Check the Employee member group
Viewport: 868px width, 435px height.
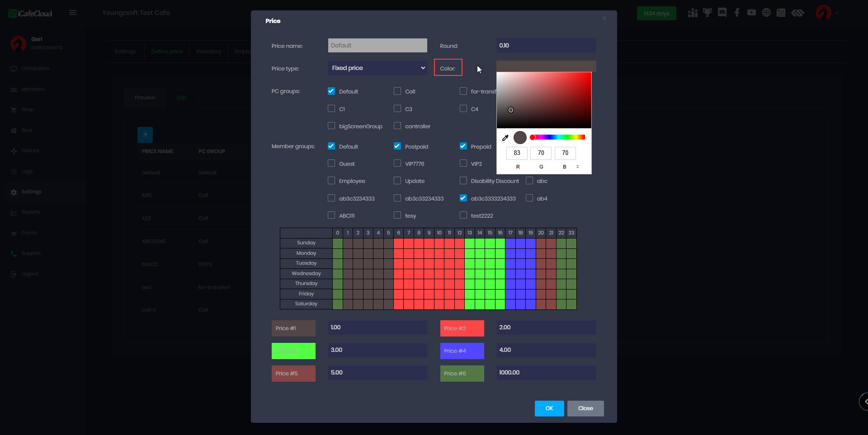331,181
